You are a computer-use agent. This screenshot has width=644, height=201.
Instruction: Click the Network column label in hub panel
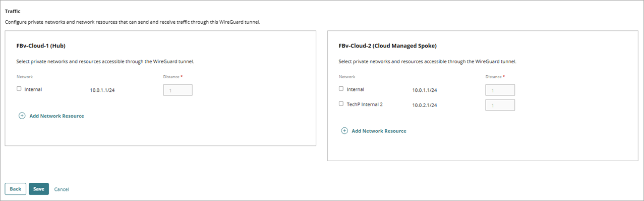(25, 77)
